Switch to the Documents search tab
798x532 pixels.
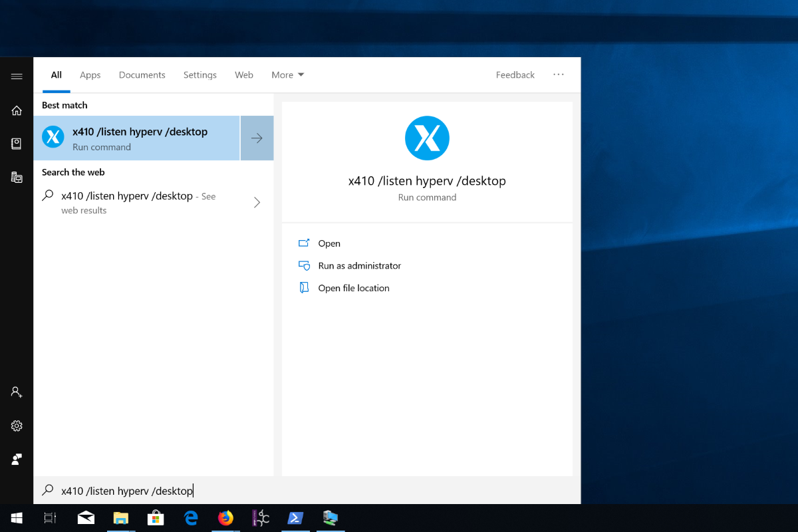tap(142, 75)
